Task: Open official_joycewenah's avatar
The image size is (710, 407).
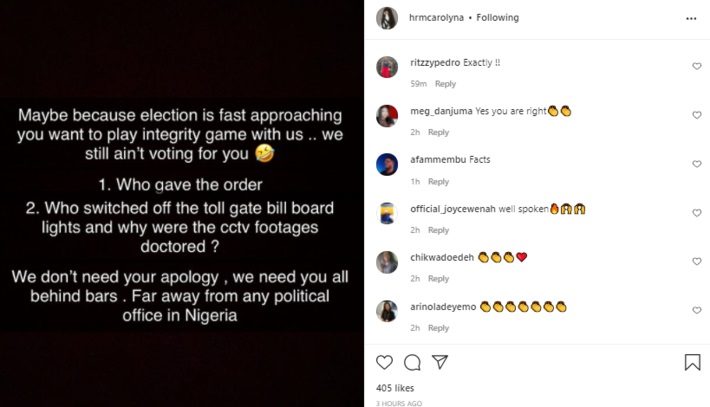Action: pyautogui.click(x=387, y=213)
